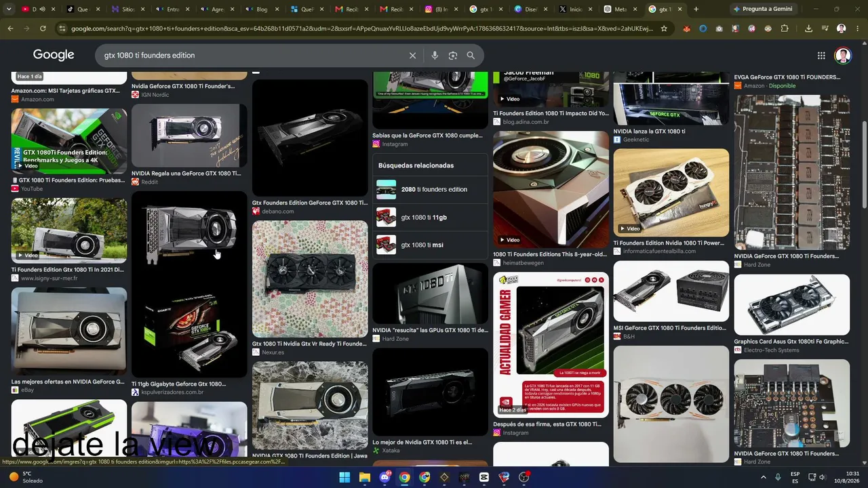
Task: Click the Hard Zone source label under NVIDIA resucita
Action: (x=395, y=339)
